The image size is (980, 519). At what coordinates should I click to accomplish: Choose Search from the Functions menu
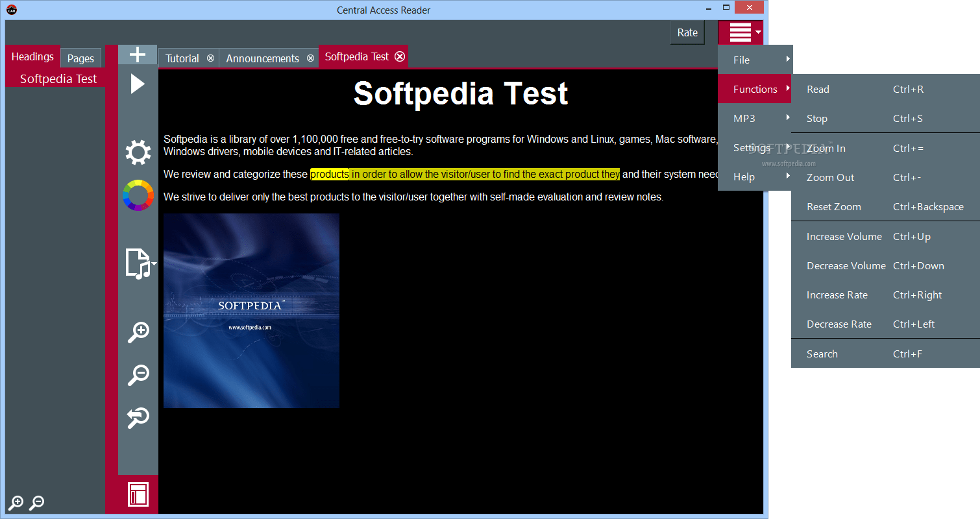point(822,353)
